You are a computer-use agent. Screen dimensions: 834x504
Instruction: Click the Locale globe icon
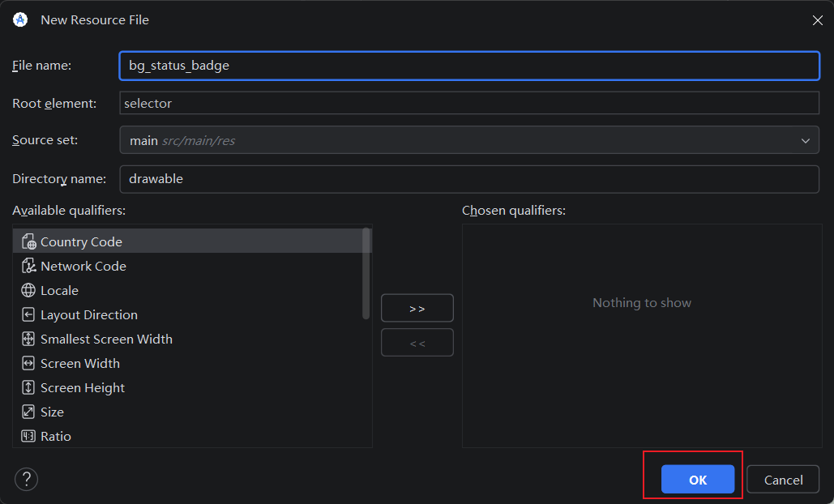28,290
